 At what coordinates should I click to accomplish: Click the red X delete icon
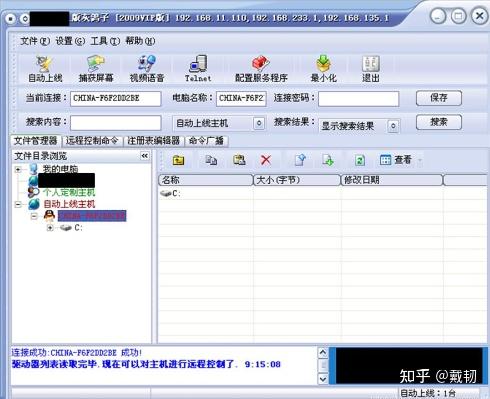[x=266, y=160]
